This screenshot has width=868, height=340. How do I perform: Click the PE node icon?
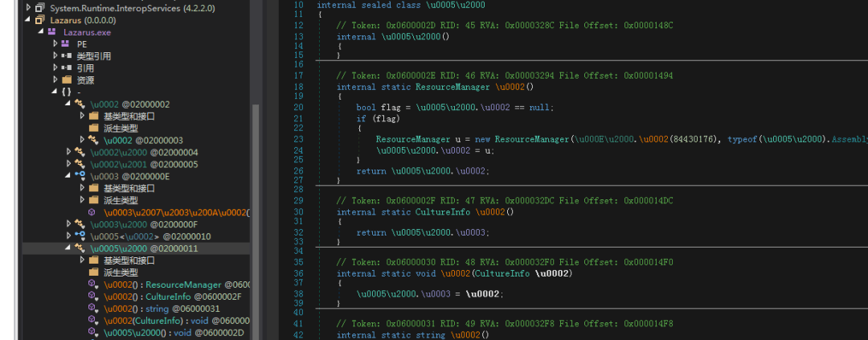[x=65, y=44]
